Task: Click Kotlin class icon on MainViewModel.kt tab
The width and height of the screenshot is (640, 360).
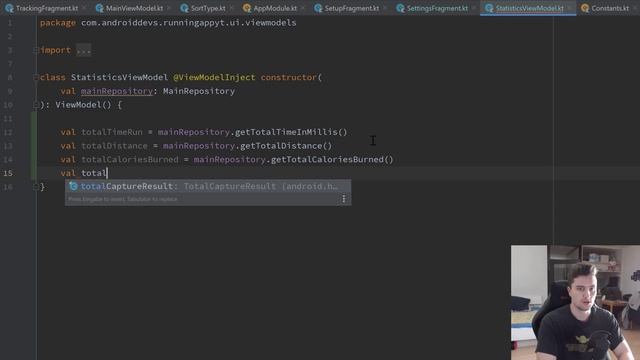Action: (x=99, y=8)
